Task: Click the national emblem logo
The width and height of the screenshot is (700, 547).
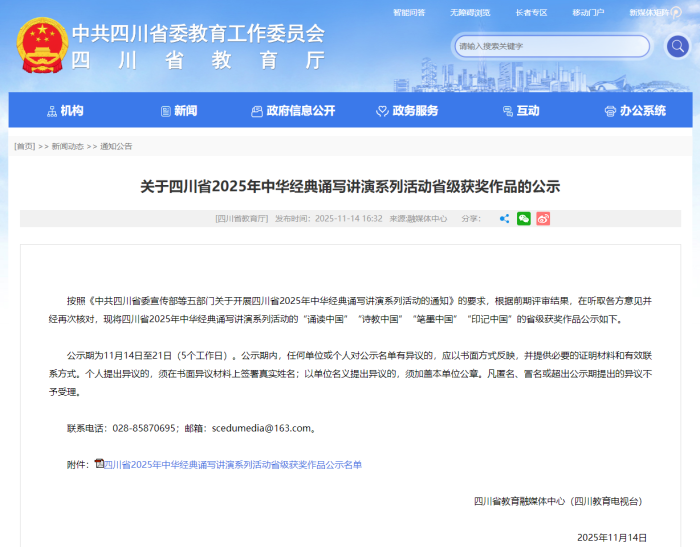Action: pos(40,42)
